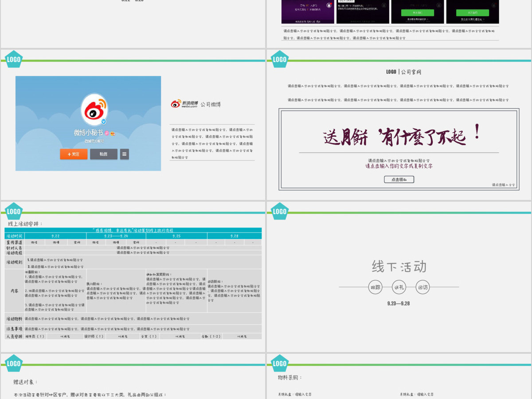Click the 线上活动安排： heading
532x399 pixels.
tap(26, 224)
